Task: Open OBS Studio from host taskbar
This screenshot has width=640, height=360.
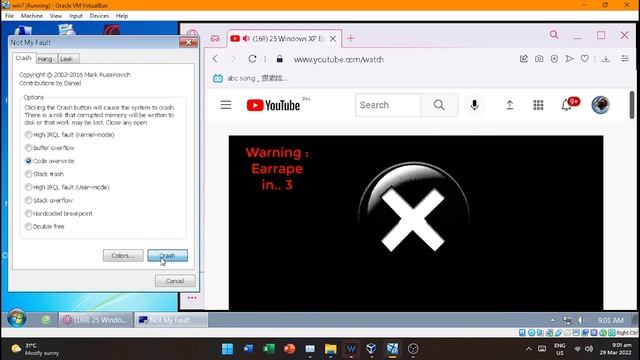Action: click(x=413, y=349)
